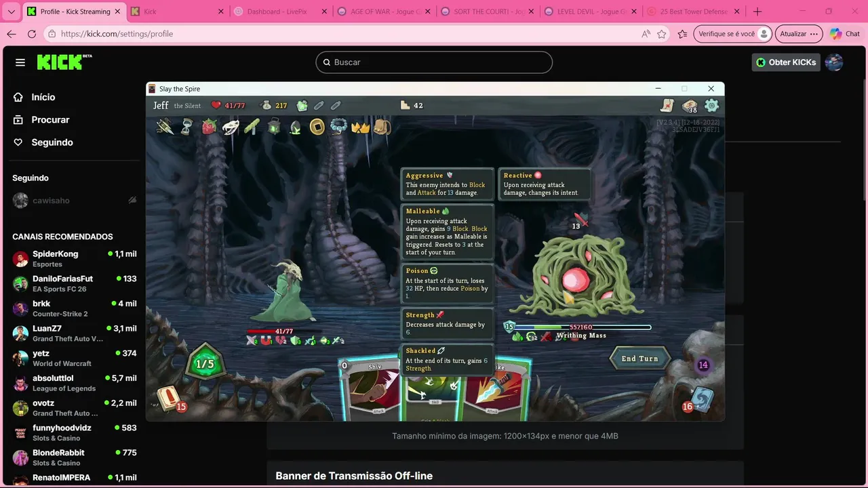This screenshot has height=488, width=868.
Task: Click the dagger ring relic
Action: coord(165,127)
